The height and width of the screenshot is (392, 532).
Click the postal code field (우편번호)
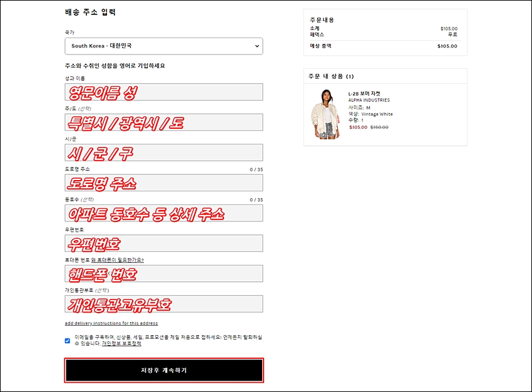click(163, 243)
